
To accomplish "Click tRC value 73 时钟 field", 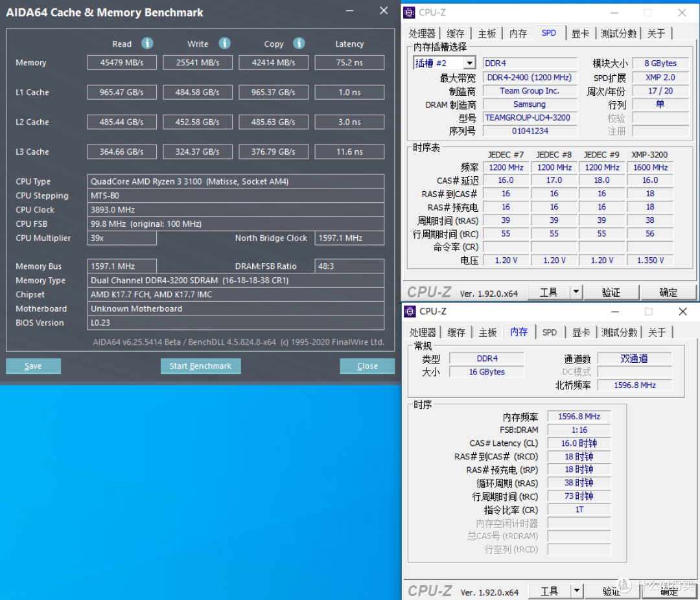I will (579, 496).
